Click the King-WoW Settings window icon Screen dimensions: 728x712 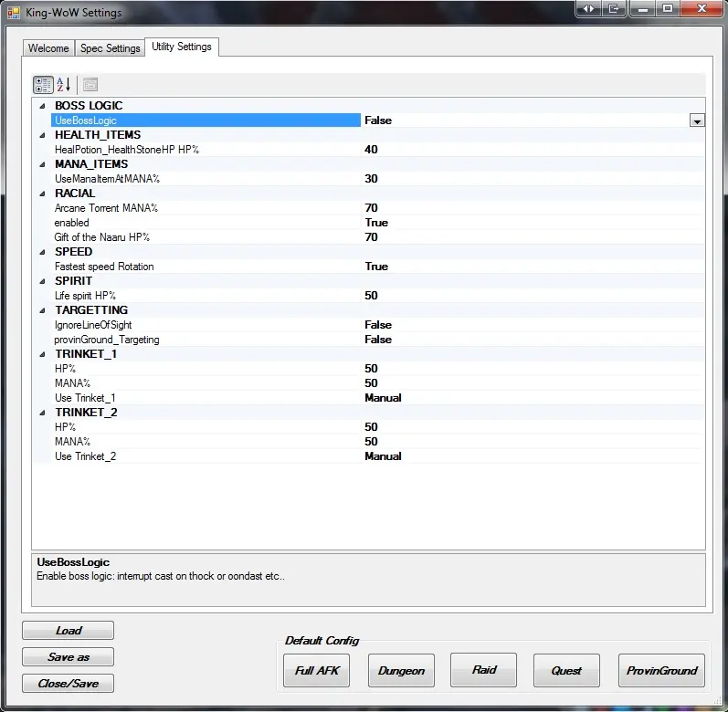pos(14,13)
